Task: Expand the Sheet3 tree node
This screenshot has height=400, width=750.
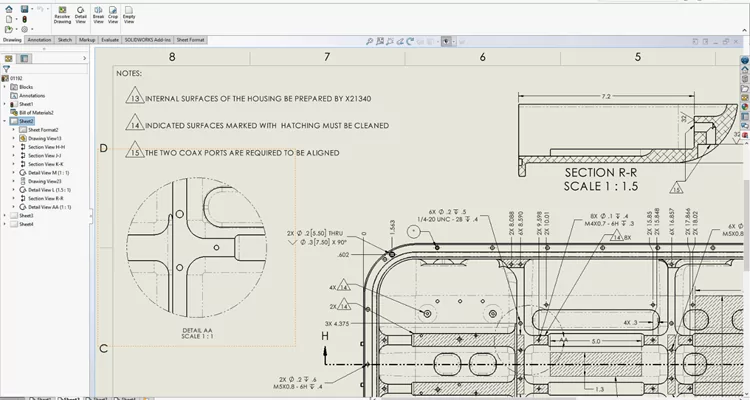Action: pos(5,215)
